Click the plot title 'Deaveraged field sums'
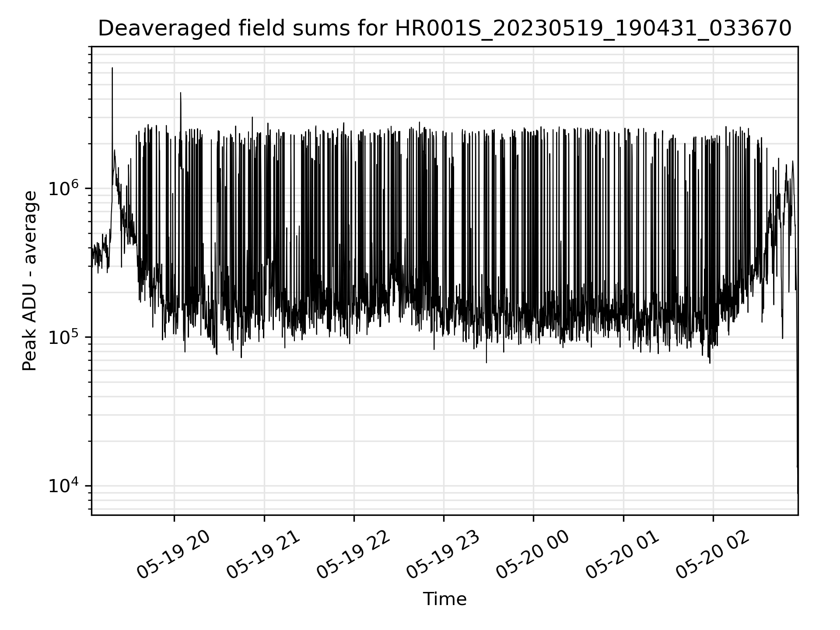This screenshot has height=630, width=840. pos(444,29)
